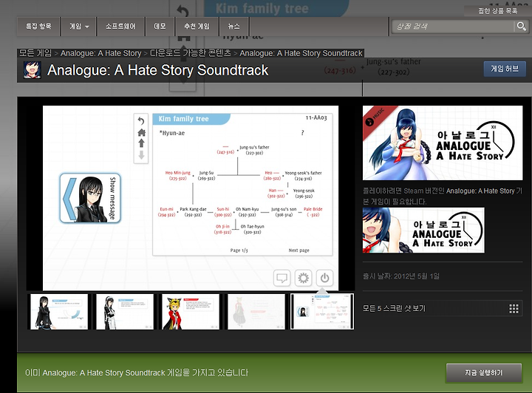Click the speech bubble icon in screenshot

tap(282, 278)
